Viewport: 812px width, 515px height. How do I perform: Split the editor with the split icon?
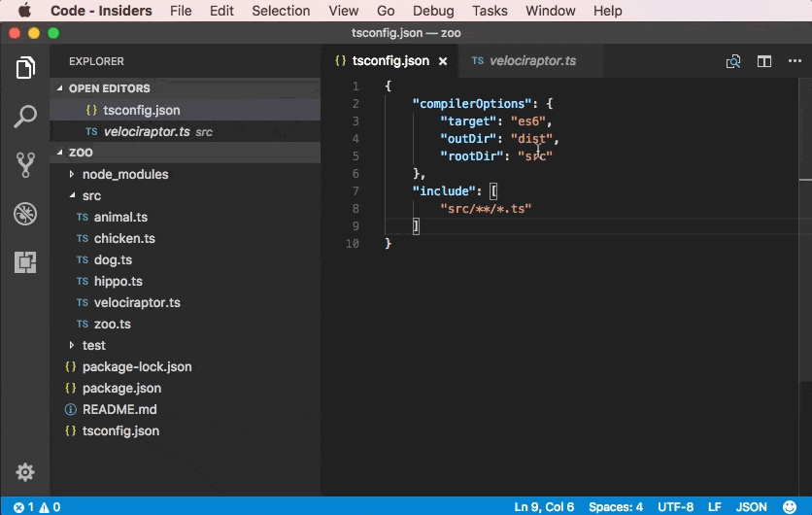click(763, 61)
